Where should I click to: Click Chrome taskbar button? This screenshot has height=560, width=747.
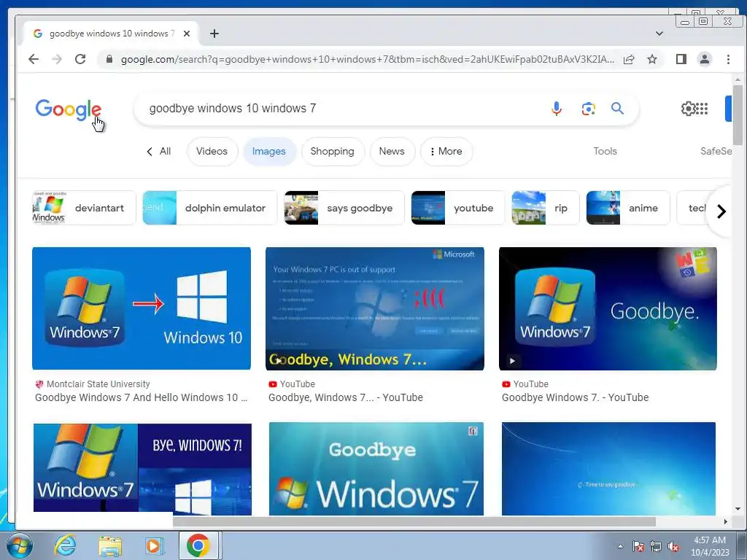tap(198, 545)
